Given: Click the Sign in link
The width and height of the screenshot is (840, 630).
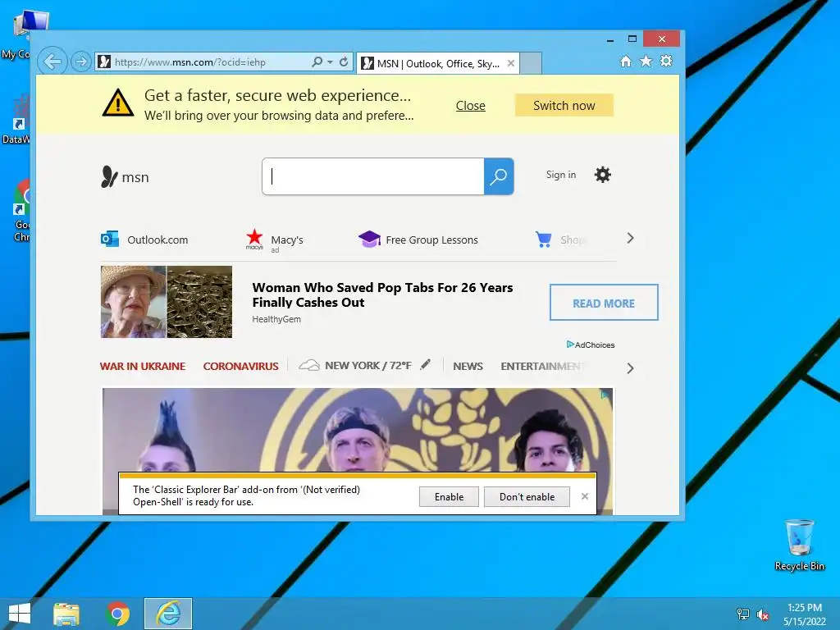Looking at the screenshot, I should click(561, 175).
